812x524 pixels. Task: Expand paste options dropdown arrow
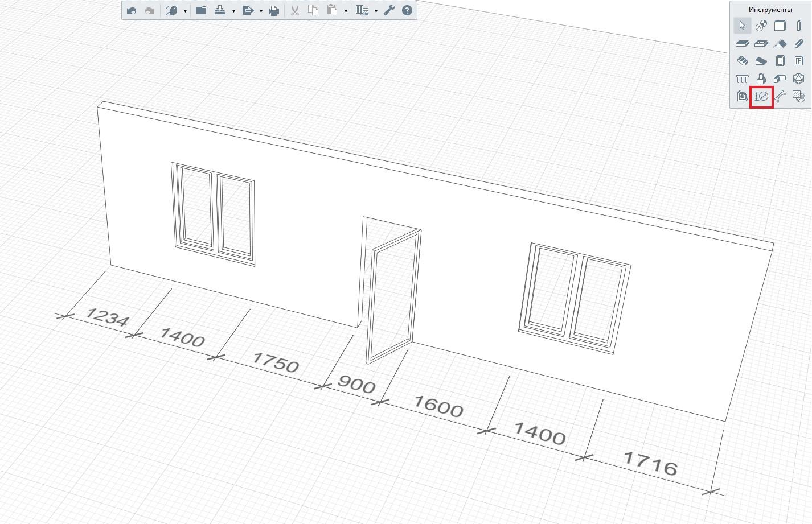click(346, 11)
